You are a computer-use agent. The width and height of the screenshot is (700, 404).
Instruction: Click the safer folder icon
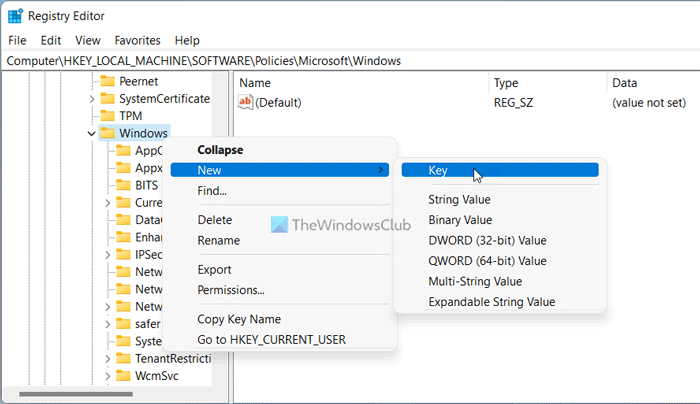click(123, 324)
